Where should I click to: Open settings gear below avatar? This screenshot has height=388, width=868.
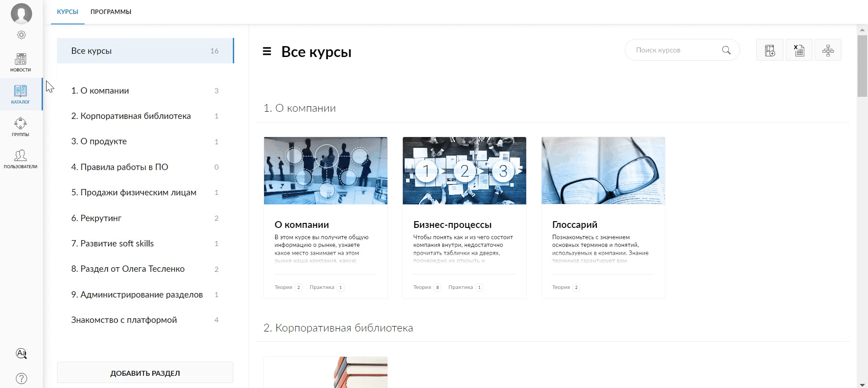click(x=21, y=35)
